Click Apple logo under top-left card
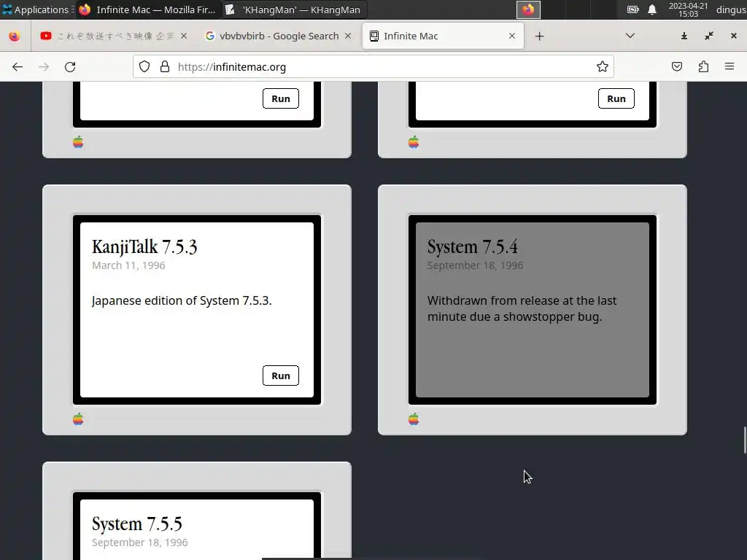Screen dimensions: 747x560 click(78, 142)
